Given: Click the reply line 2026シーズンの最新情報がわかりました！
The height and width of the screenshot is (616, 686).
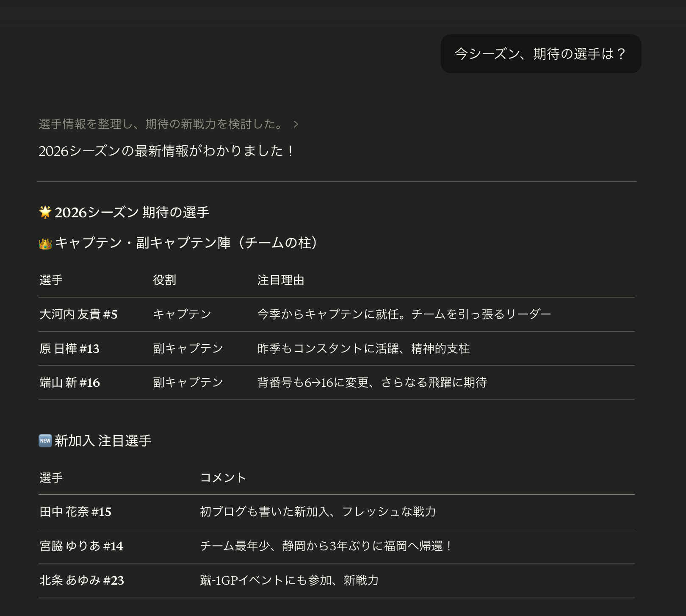Looking at the screenshot, I should 166,150.
